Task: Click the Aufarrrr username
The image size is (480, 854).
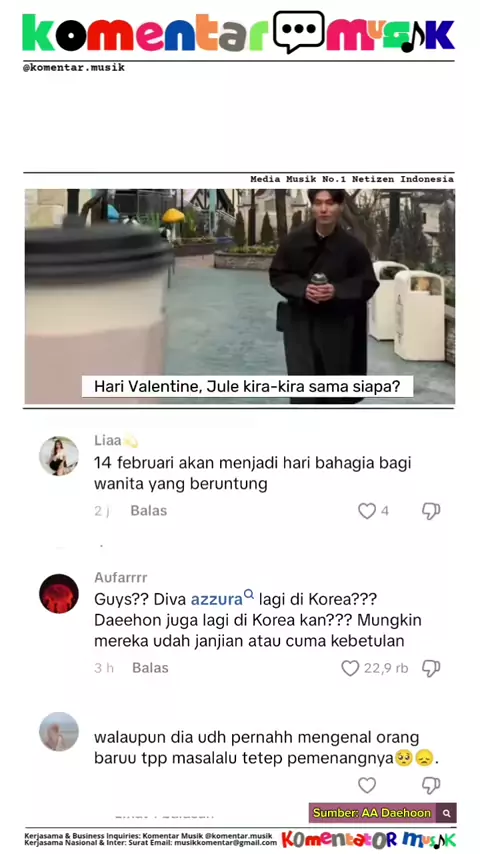Action: [120, 577]
